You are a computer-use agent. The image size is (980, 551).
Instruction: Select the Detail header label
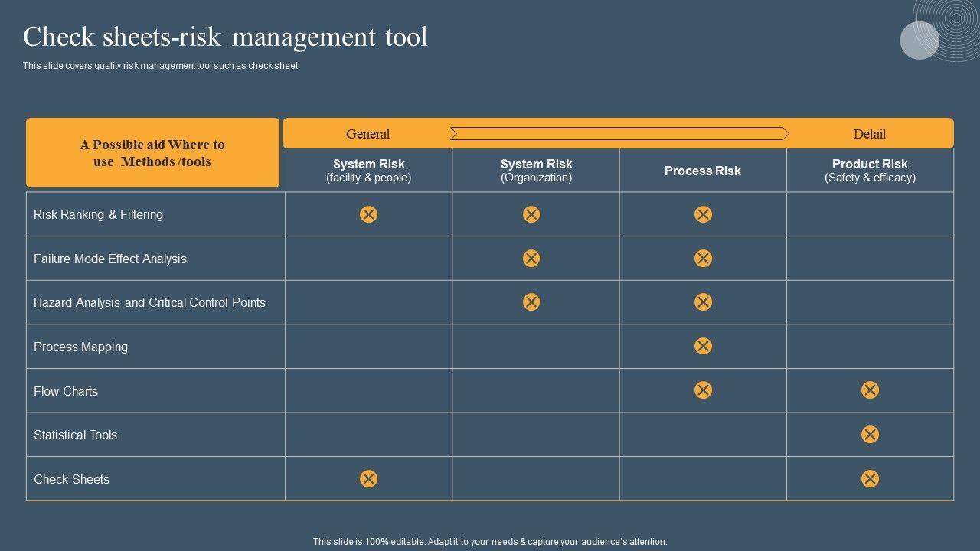pos(869,134)
